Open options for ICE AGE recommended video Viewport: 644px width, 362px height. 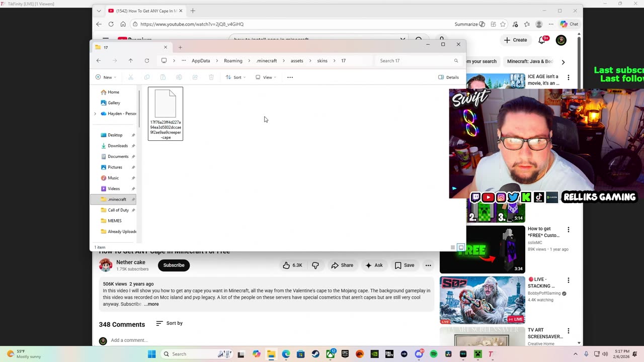pyautogui.click(x=569, y=77)
